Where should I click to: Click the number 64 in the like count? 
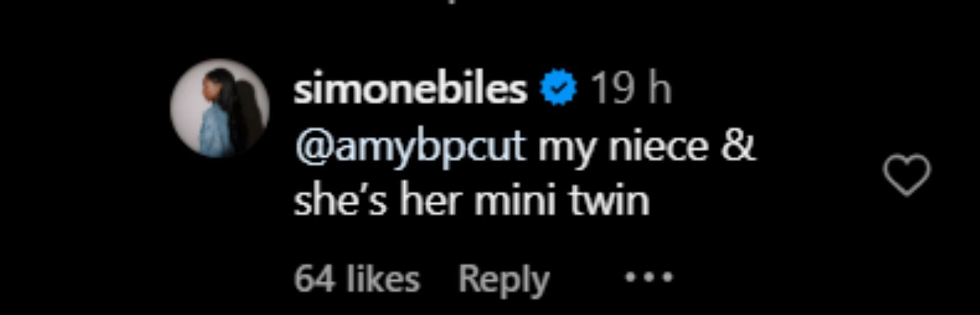coord(314,279)
